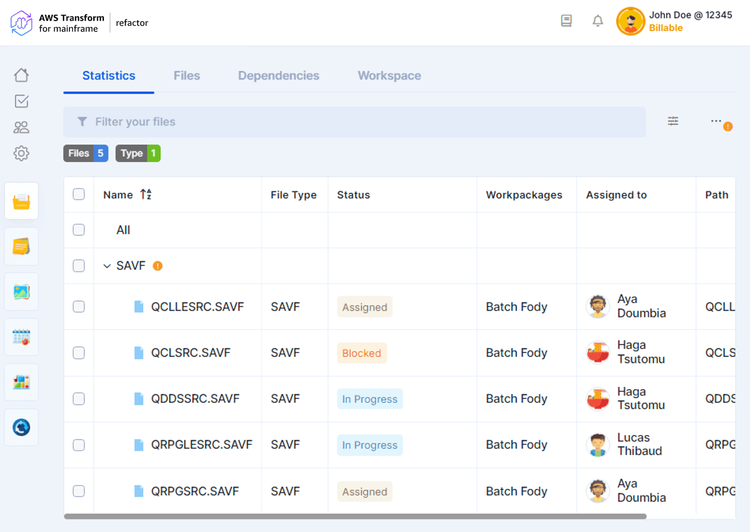Image resolution: width=750 pixels, height=532 pixels.
Task: Click the QRPGSRC.SAVF file icon
Action: click(x=139, y=491)
